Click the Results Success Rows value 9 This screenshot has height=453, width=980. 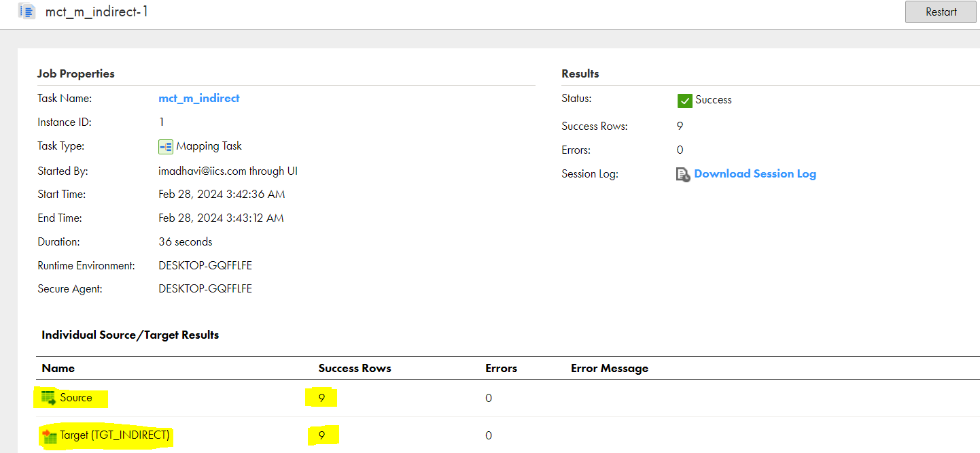coord(680,126)
